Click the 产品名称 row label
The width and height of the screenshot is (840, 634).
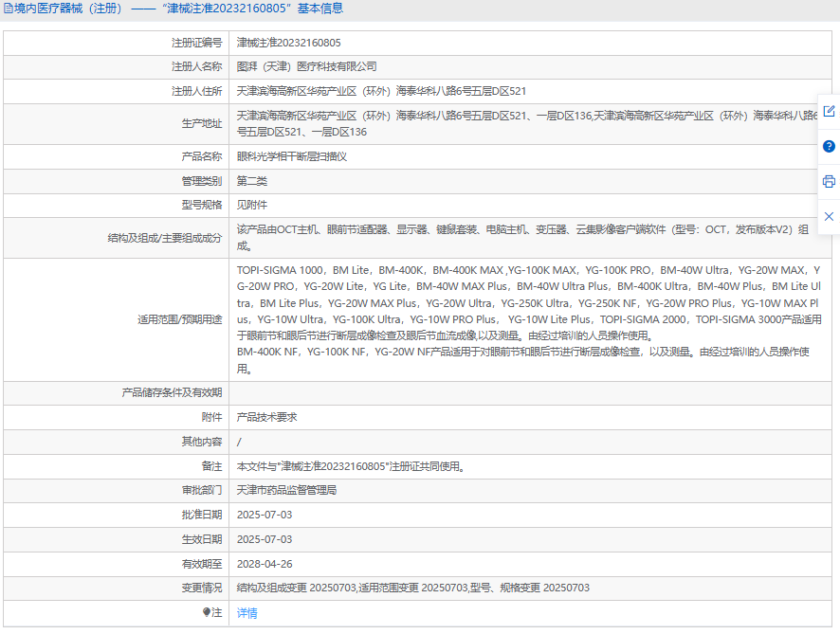[x=201, y=157]
